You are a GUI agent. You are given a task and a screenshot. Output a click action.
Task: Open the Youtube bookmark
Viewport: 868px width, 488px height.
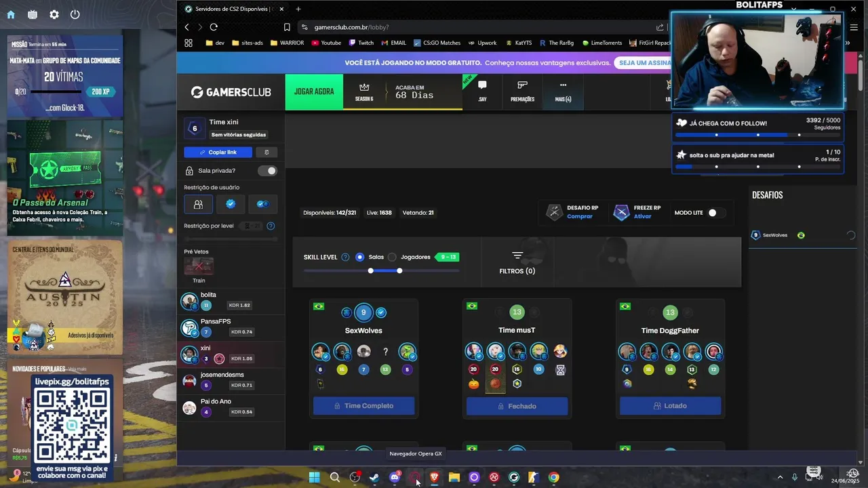tap(326, 43)
